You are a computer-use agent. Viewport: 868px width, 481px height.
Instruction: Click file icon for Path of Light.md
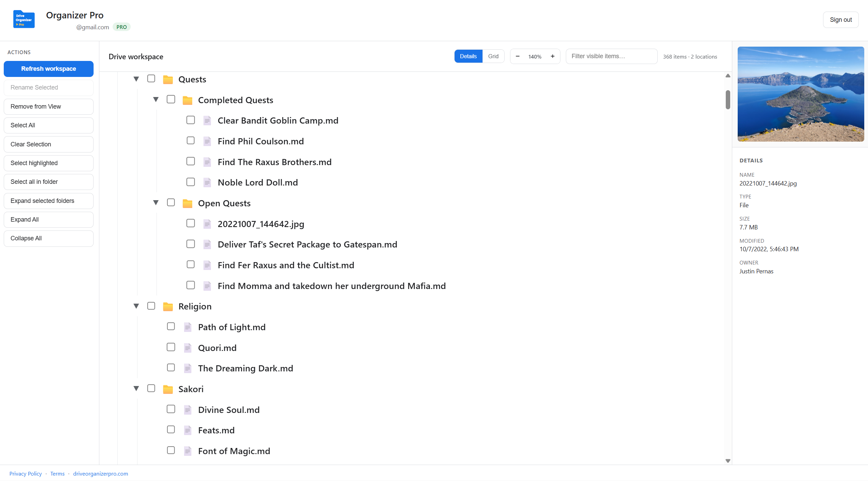(187, 327)
